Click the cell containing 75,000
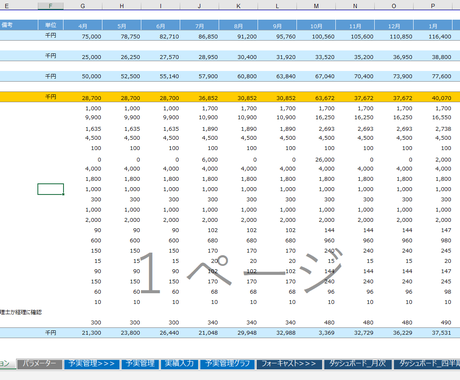The width and height of the screenshot is (460, 380). (83, 36)
